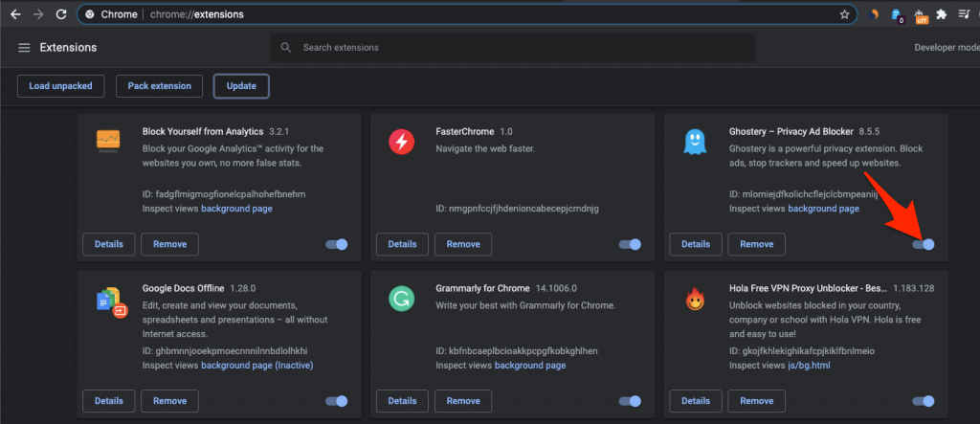This screenshot has height=424, width=980.
Task: Click the Grammarly green G icon
Action: point(402,299)
